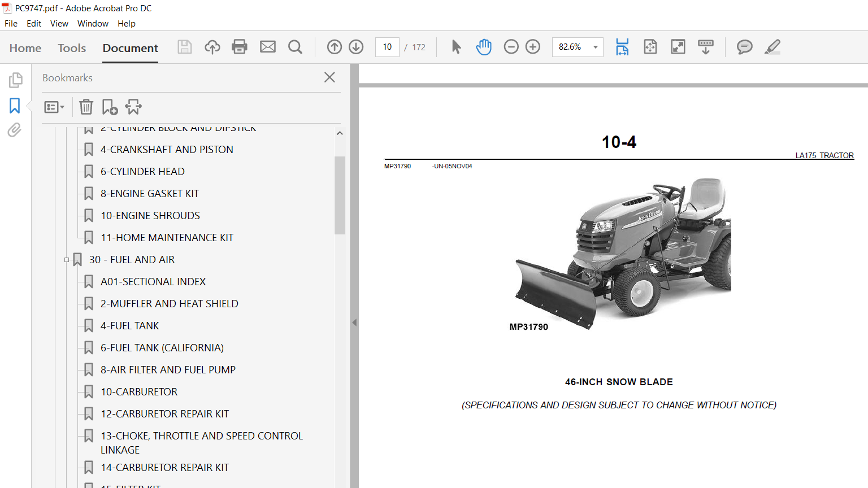Open the Page Thumbnails panel
The width and height of the screenshot is (868, 488).
point(15,80)
